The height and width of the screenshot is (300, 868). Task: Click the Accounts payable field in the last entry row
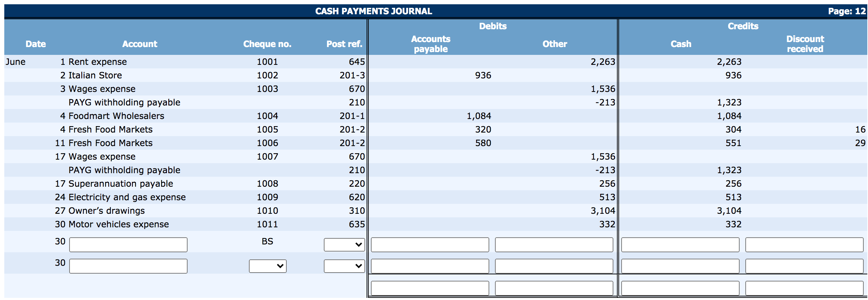[430, 266]
